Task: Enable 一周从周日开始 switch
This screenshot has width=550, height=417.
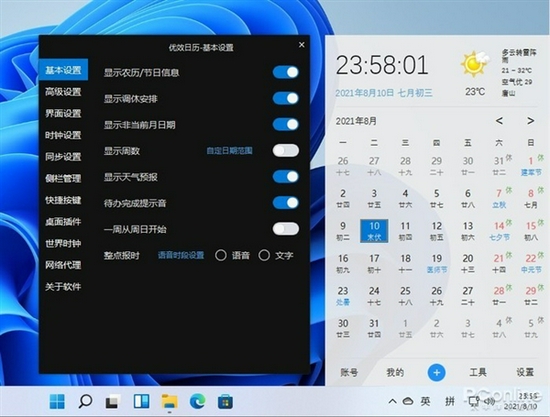Action: [286, 229]
